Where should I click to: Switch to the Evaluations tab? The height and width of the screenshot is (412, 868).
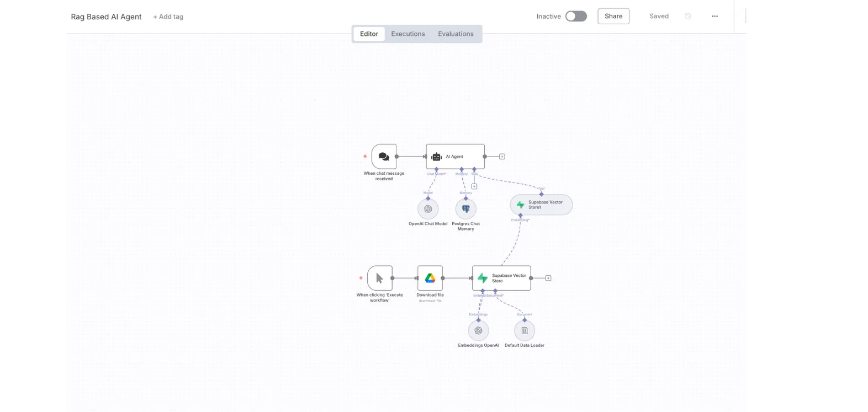[x=456, y=34]
